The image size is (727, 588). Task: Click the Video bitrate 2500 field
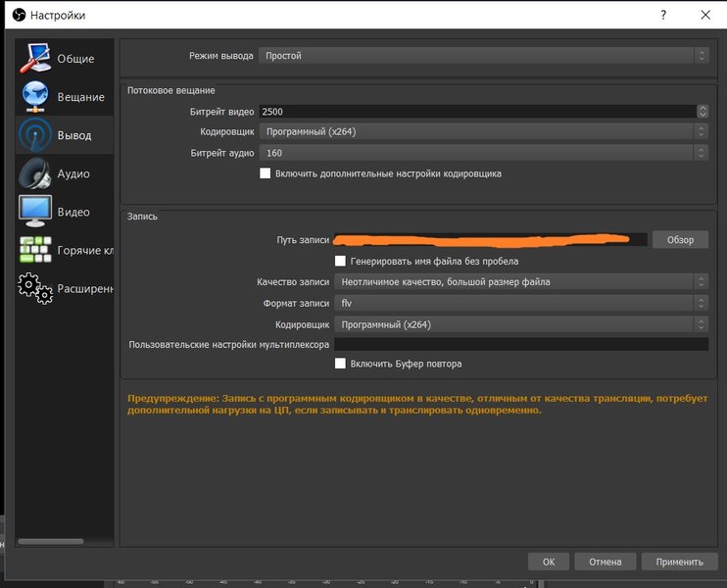coord(477,112)
